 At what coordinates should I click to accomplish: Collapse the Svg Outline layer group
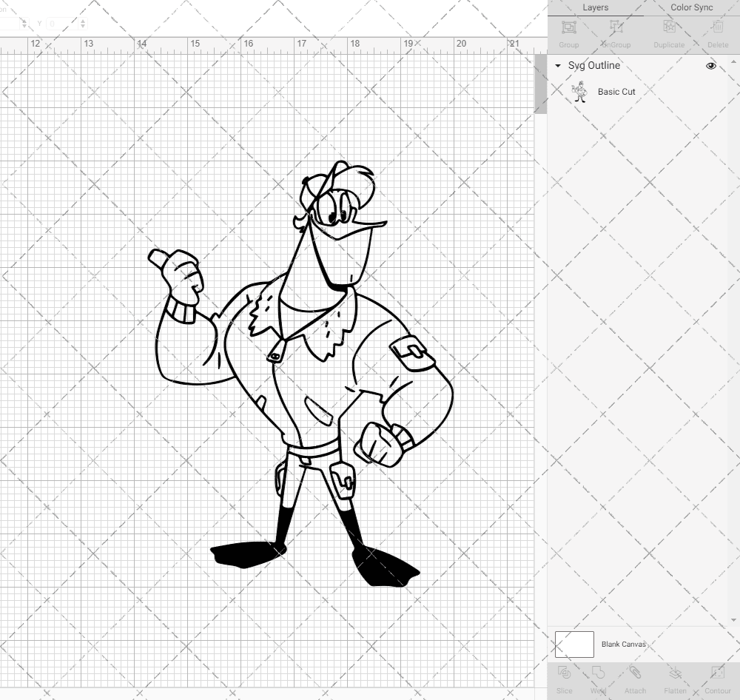click(558, 66)
